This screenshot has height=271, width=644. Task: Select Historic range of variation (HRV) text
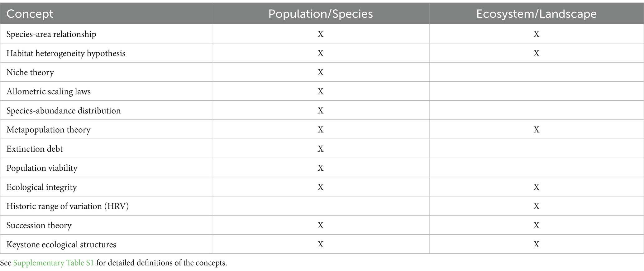[x=68, y=206]
